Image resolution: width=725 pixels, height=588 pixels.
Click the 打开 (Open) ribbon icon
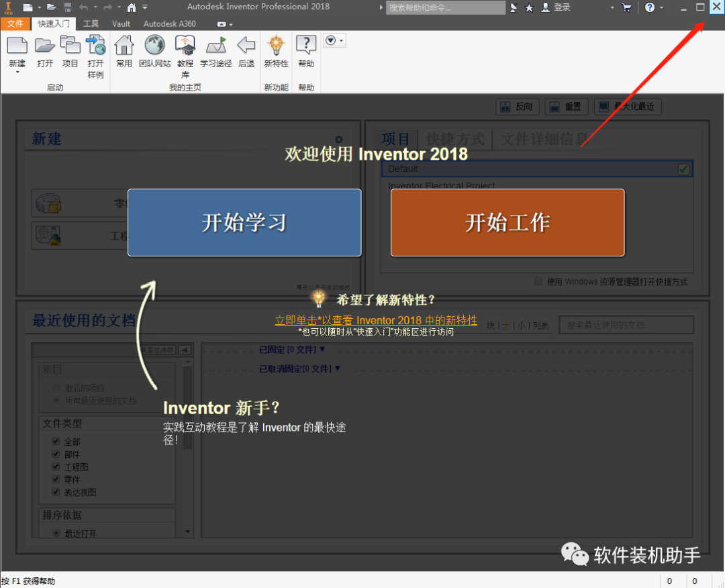45,45
